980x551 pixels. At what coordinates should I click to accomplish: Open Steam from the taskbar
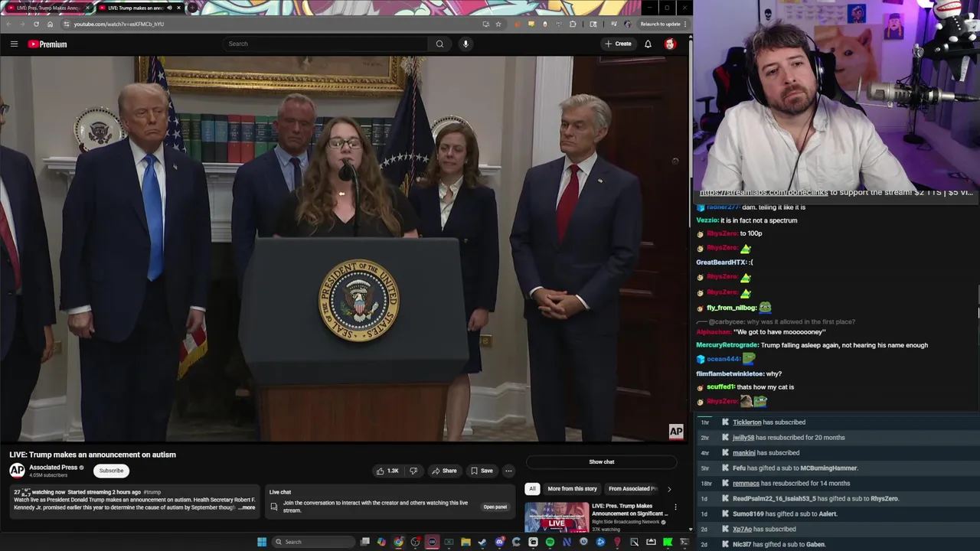(482, 542)
